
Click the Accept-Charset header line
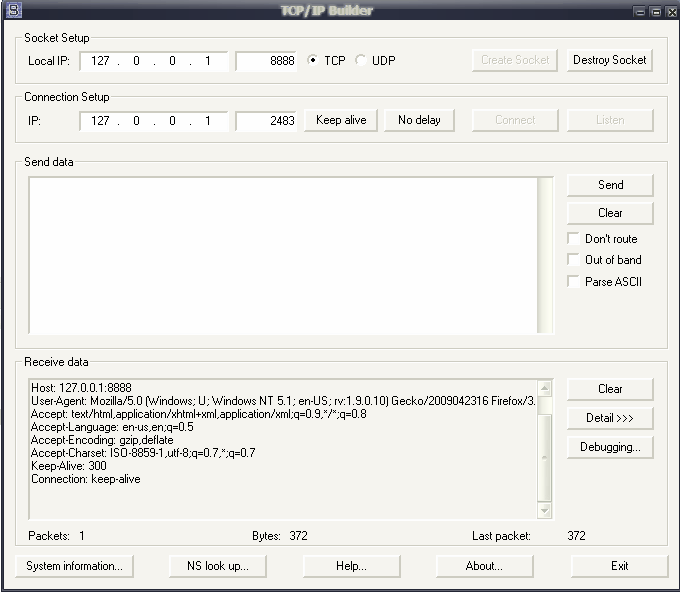[143, 453]
